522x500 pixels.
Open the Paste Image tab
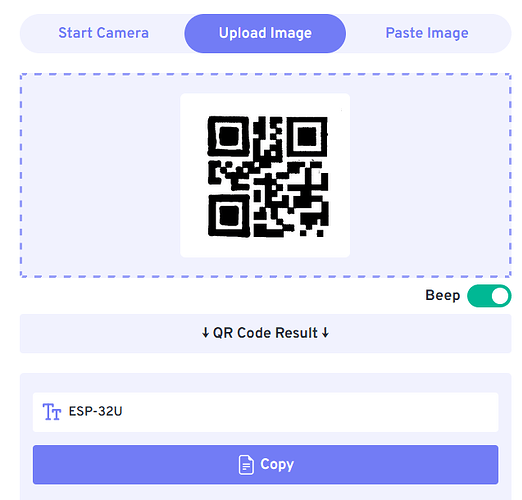(x=427, y=33)
